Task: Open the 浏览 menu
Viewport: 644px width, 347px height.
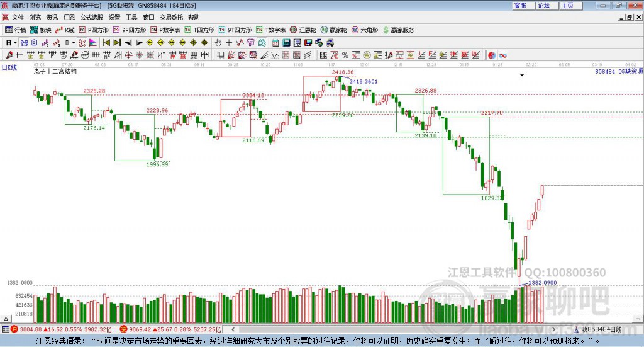Action: coord(35,17)
